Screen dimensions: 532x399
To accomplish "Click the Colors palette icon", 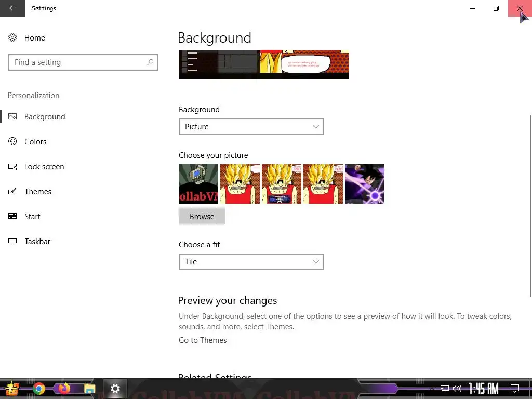I will (x=12, y=141).
